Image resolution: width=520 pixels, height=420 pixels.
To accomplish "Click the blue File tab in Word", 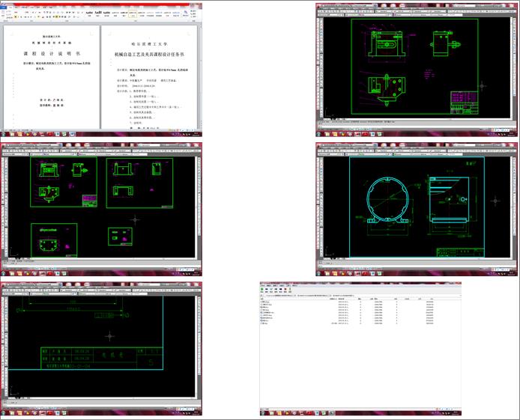I will click(x=3, y=7).
